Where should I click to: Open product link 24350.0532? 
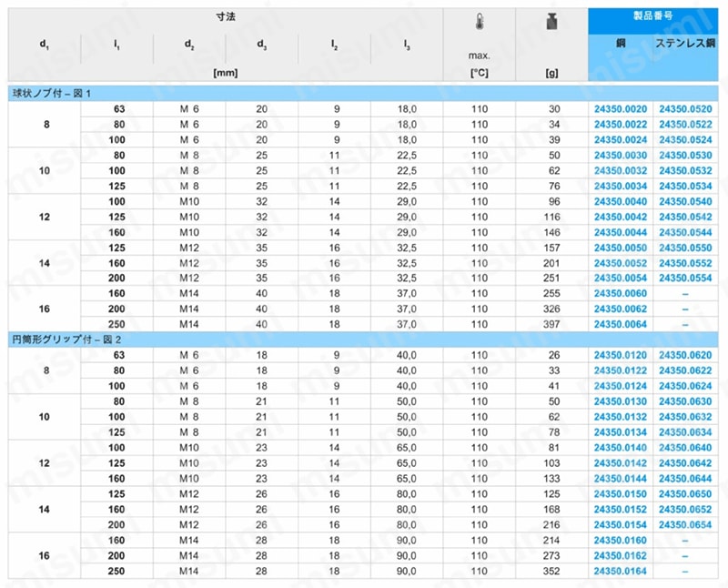[685, 170]
